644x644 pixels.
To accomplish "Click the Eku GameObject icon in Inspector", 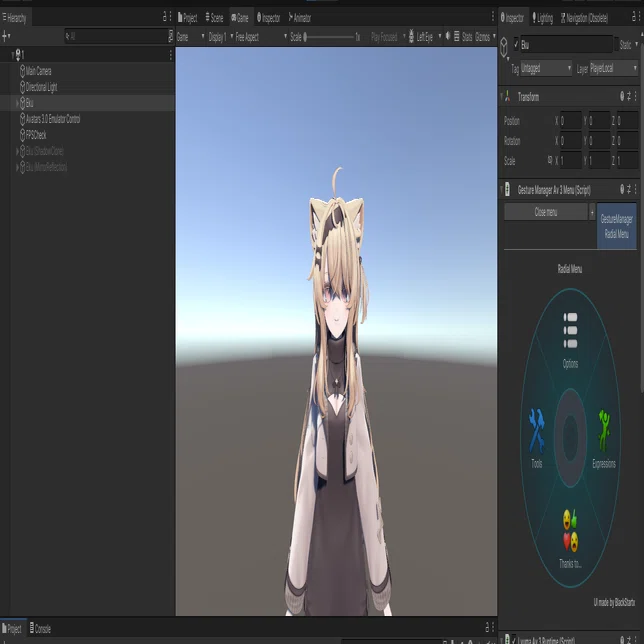I will (504, 47).
